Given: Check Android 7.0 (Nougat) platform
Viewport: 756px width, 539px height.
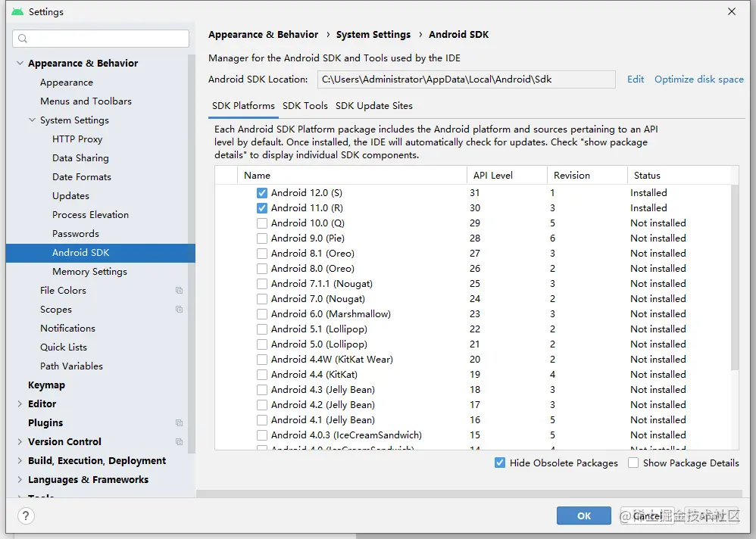Looking at the screenshot, I should 262,299.
